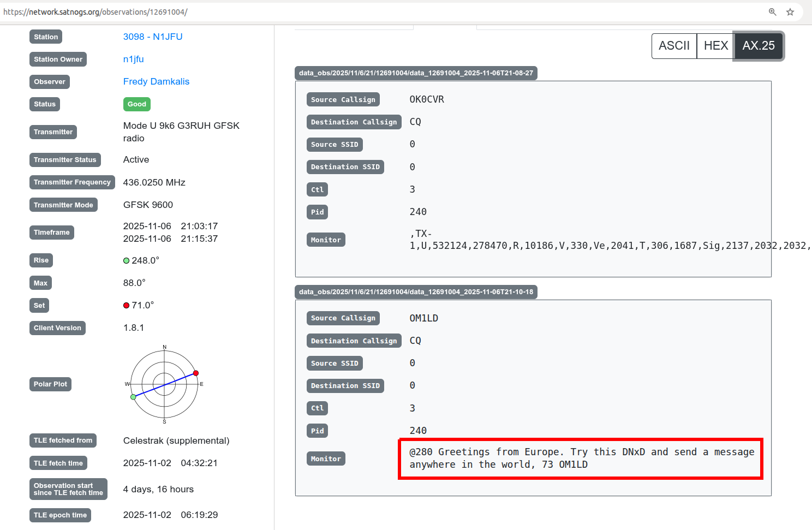Select the AX.25 decode view
812x530 pixels.
pos(758,46)
